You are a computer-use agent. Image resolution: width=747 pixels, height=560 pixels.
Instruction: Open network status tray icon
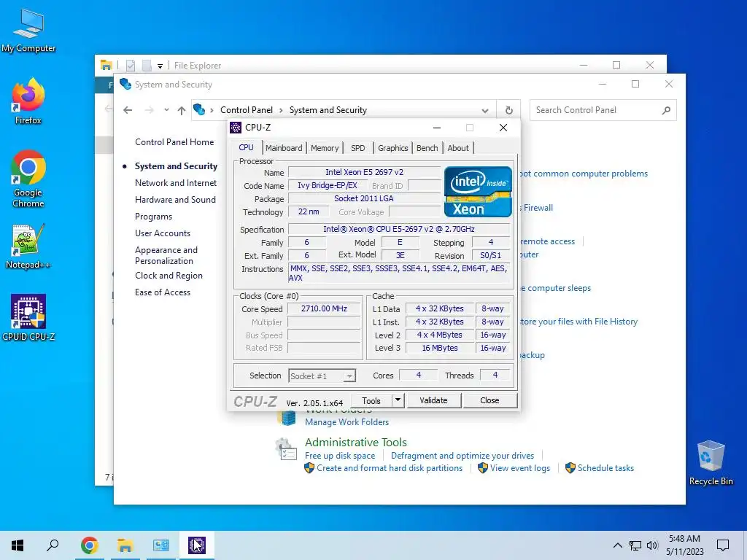(635, 545)
